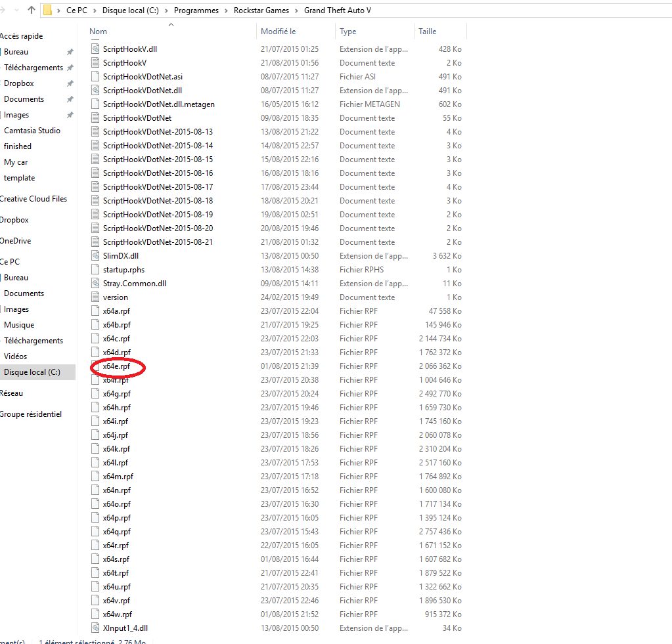Select file x64v.rpf
Viewport: 672px width, 644px height.
[x=116, y=600]
